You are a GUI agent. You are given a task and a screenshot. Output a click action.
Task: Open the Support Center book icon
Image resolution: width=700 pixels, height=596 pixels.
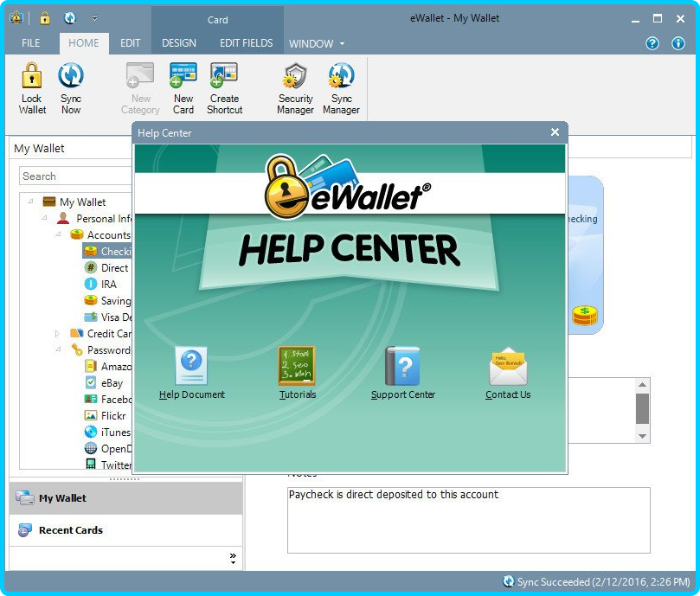click(402, 366)
